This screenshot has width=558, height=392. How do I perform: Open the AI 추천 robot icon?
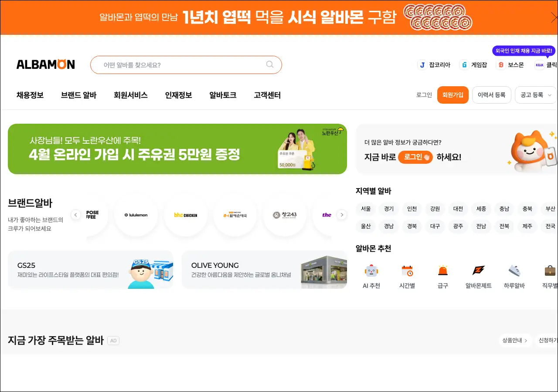coord(371,271)
